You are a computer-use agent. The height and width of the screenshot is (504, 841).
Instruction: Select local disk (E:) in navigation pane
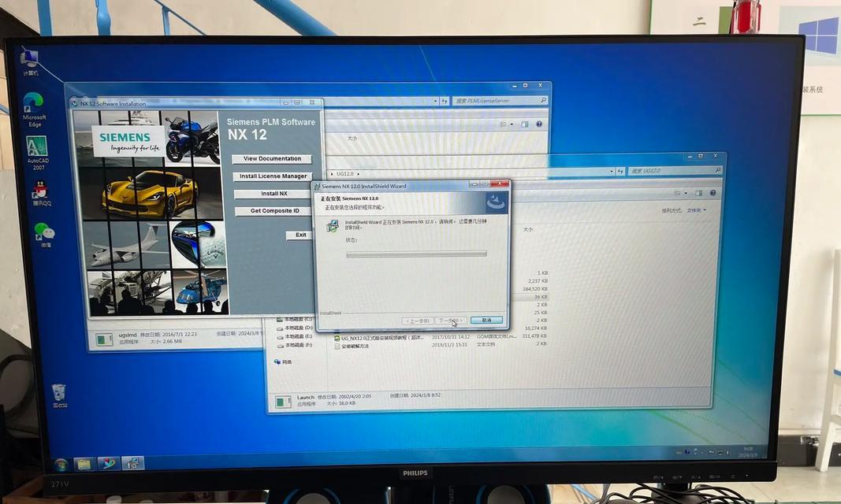(295, 336)
